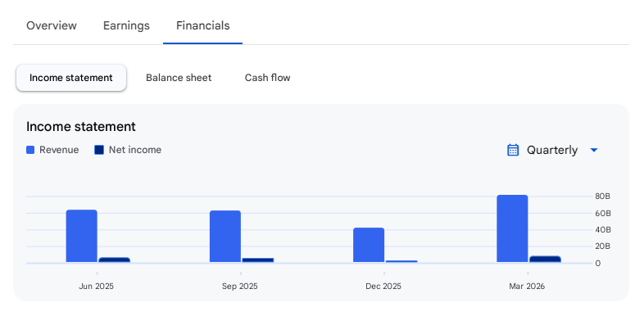Image resolution: width=644 pixels, height=316 pixels.
Task: Show the Cash flow statement
Action: (267, 78)
